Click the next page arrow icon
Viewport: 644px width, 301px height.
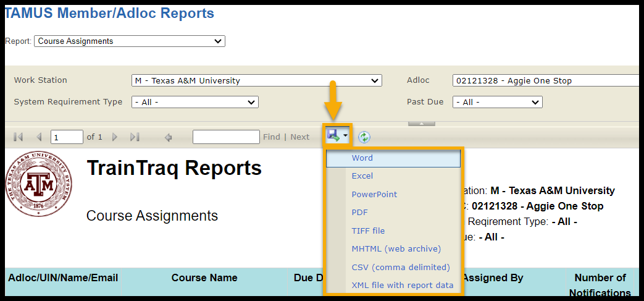(115, 137)
